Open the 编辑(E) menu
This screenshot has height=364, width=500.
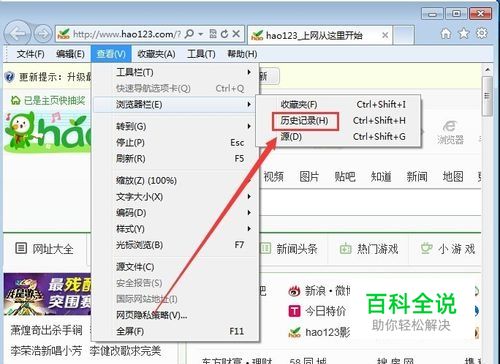(70, 54)
